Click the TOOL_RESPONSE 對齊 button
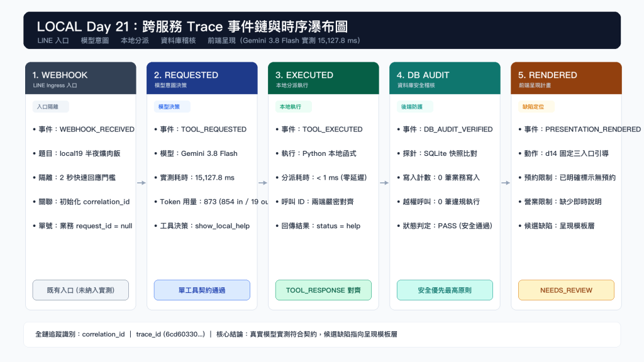Image resolution: width=644 pixels, height=362 pixels. (x=323, y=290)
